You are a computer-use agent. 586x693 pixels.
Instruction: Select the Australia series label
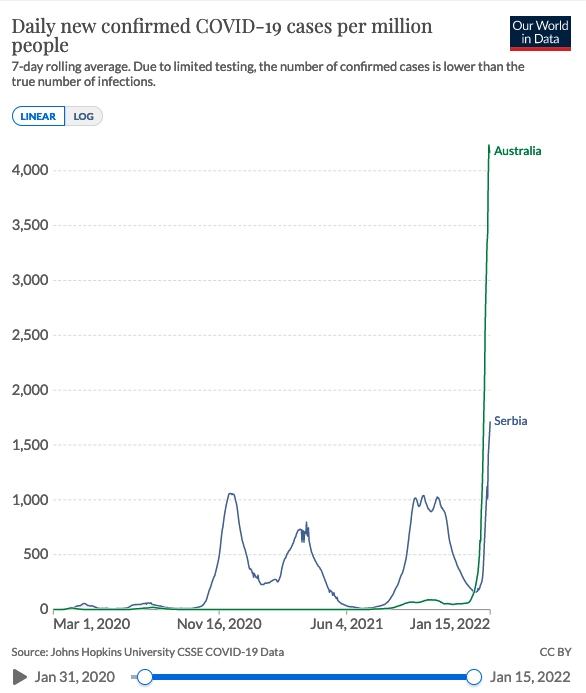tap(518, 151)
